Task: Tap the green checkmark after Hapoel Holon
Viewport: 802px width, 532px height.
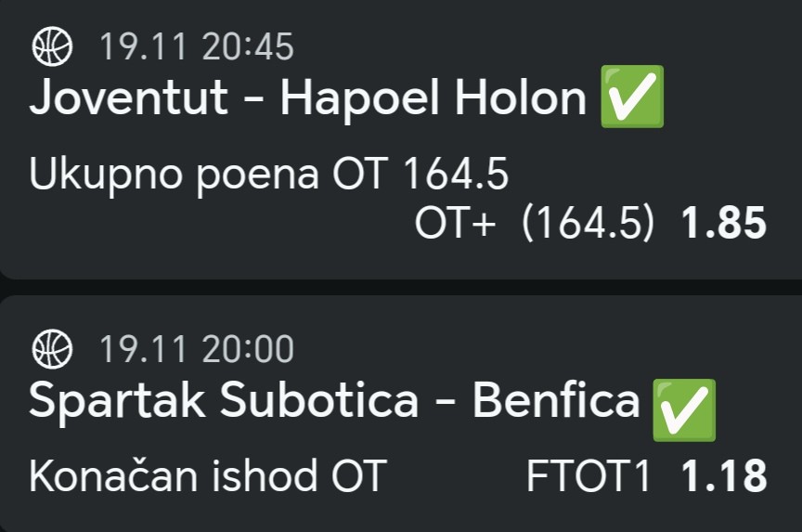Action: (631, 97)
